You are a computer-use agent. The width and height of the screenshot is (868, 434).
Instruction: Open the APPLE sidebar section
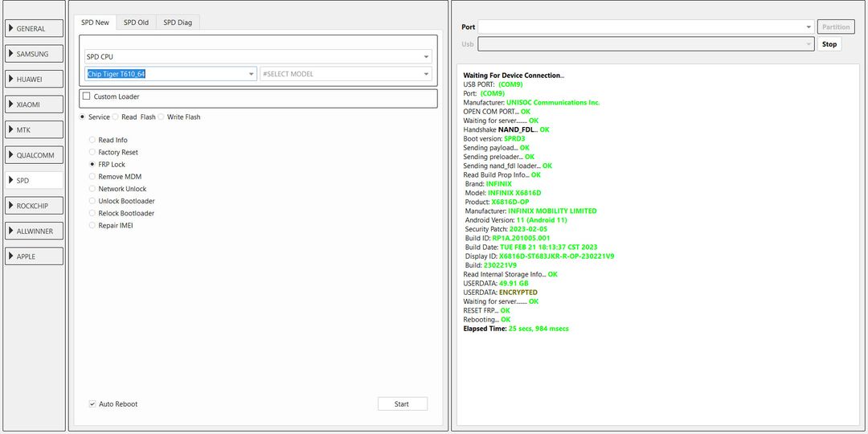click(35, 256)
